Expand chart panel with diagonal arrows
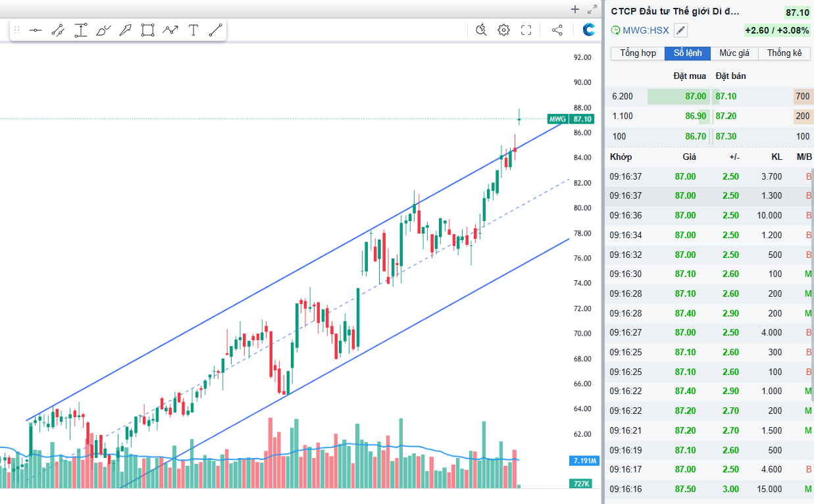The width and height of the screenshot is (814, 504). tap(592, 9)
